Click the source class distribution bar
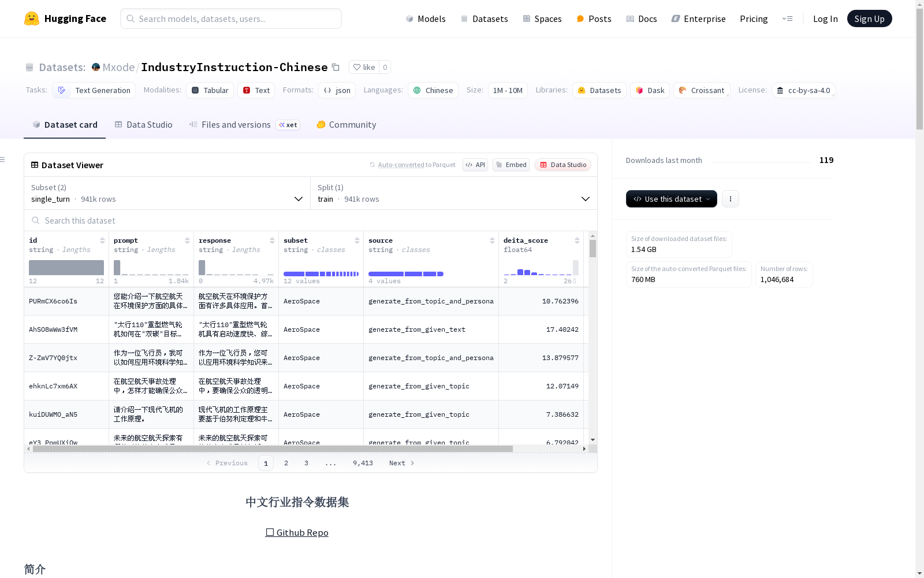This screenshot has height=578, width=924. 406,274
